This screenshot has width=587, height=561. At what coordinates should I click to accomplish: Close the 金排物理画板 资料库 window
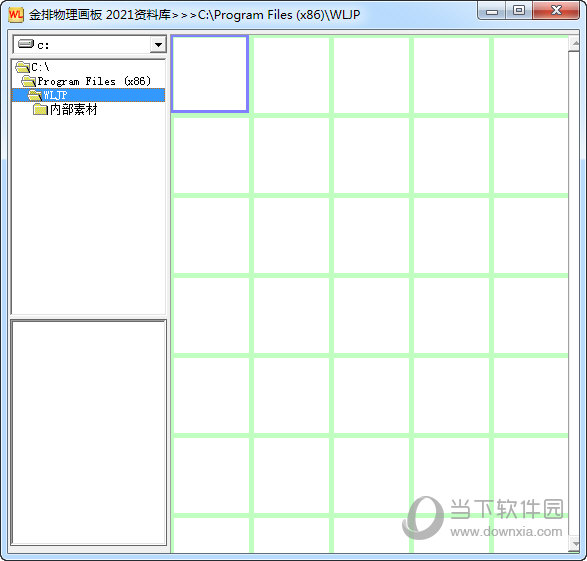click(556, 10)
